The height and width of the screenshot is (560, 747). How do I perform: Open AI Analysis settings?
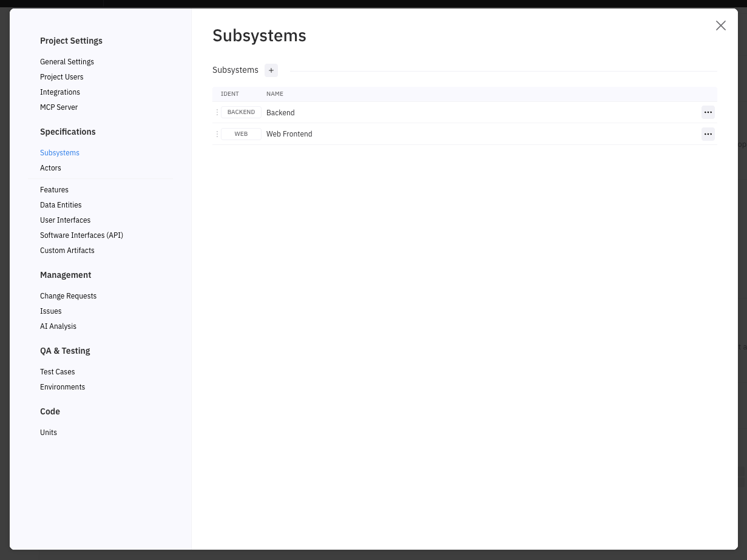point(58,326)
